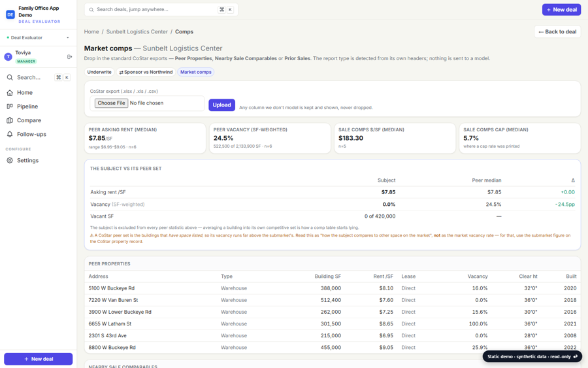Select the 5100 W Buckeye Rd row

(333, 288)
